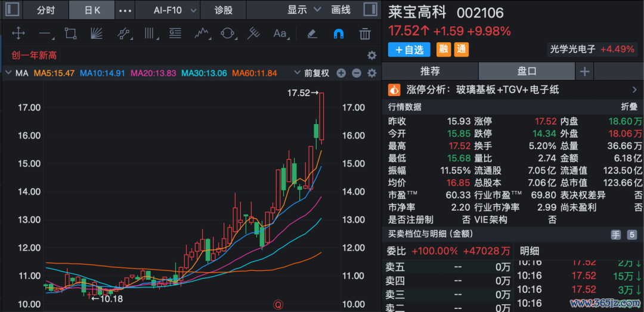Click the stock code 002106
This screenshot has height=312, width=644.
coord(479,13)
